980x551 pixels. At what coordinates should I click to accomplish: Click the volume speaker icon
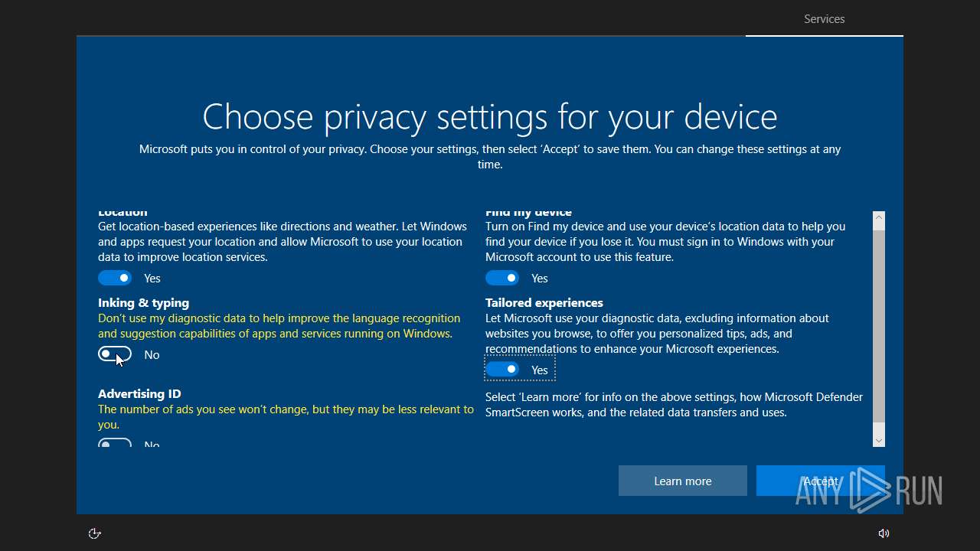(x=884, y=533)
